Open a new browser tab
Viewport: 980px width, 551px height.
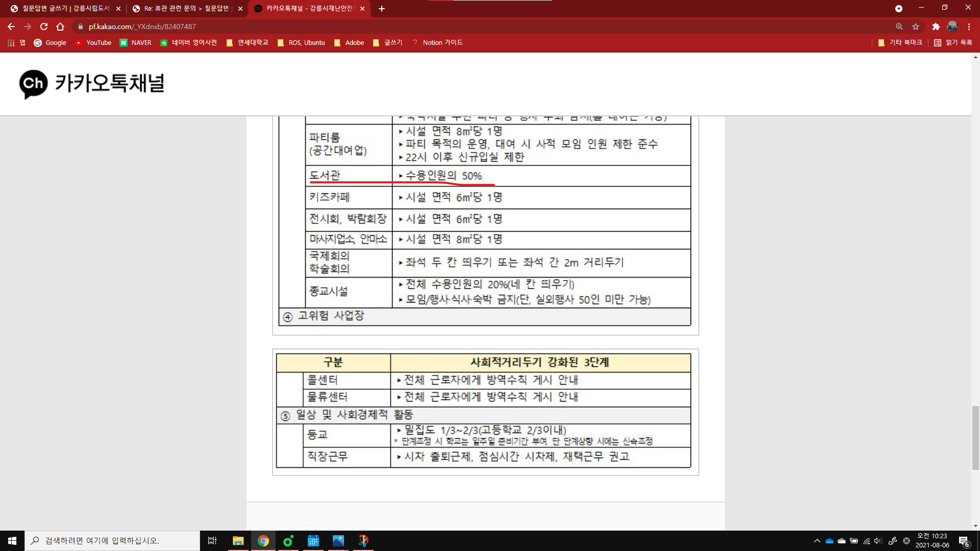(382, 9)
